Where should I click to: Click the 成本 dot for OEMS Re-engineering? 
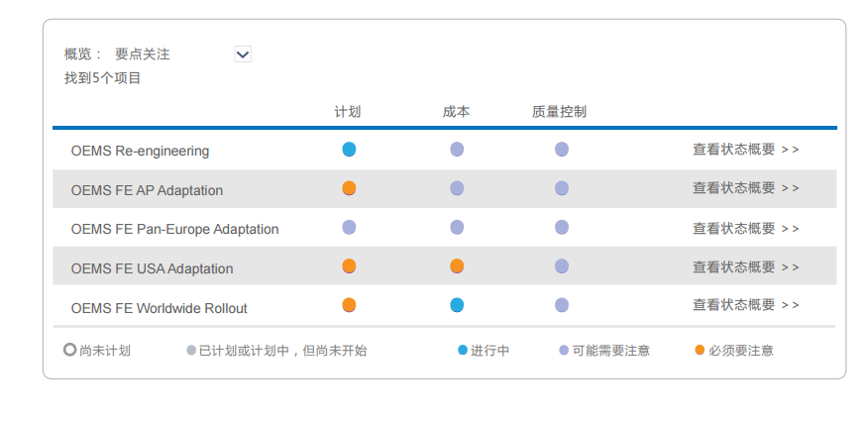pos(457,150)
